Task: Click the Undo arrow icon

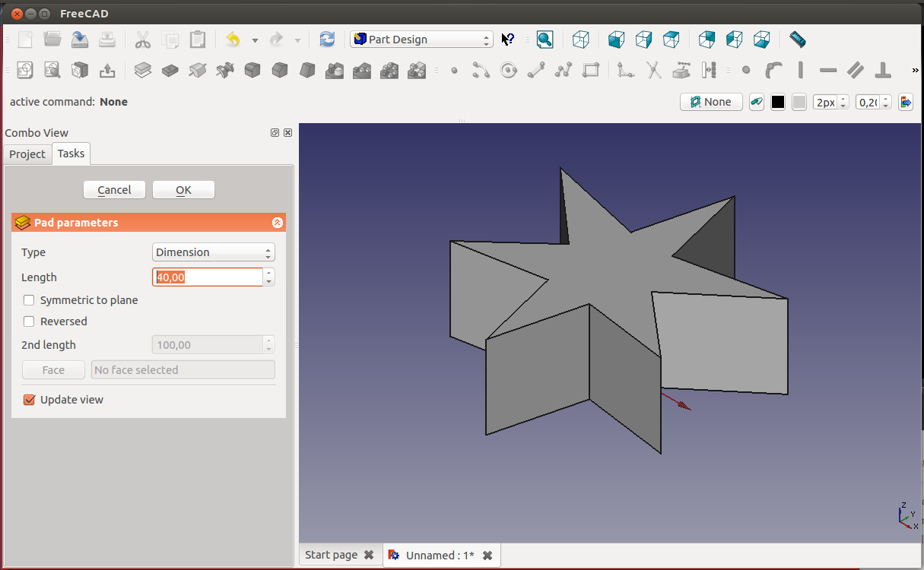Action: [233, 40]
